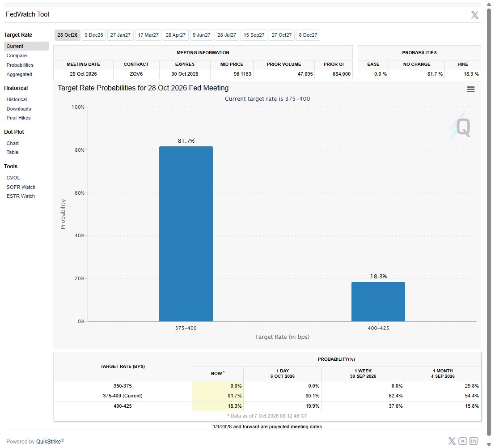
Task: Select the 8 Dec27 meeting tab
Action: click(308, 35)
